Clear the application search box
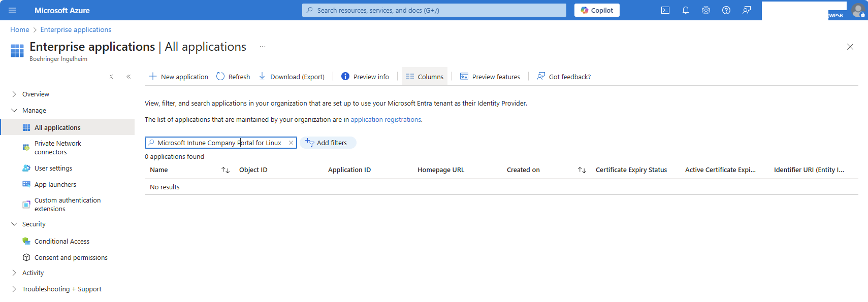 pos(291,143)
